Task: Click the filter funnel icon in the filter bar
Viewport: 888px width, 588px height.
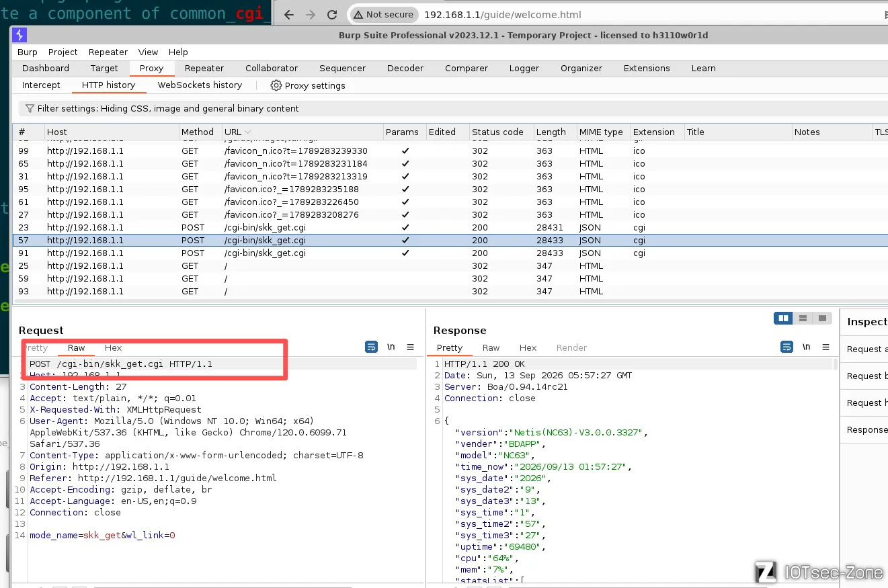Action: click(x=30, y=108)
